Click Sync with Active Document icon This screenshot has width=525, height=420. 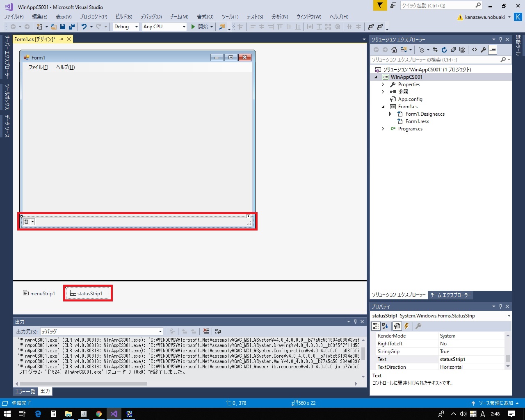435,50
